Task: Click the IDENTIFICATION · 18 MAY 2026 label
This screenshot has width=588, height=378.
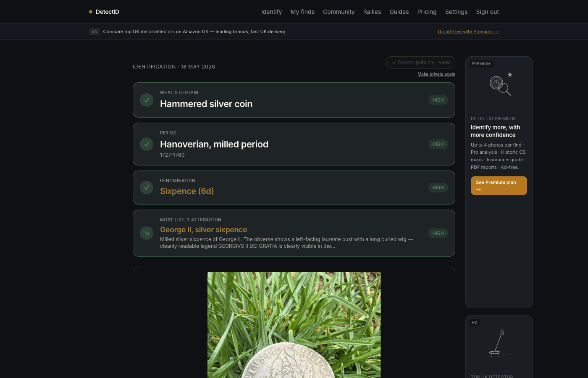Action: (174, 67)
